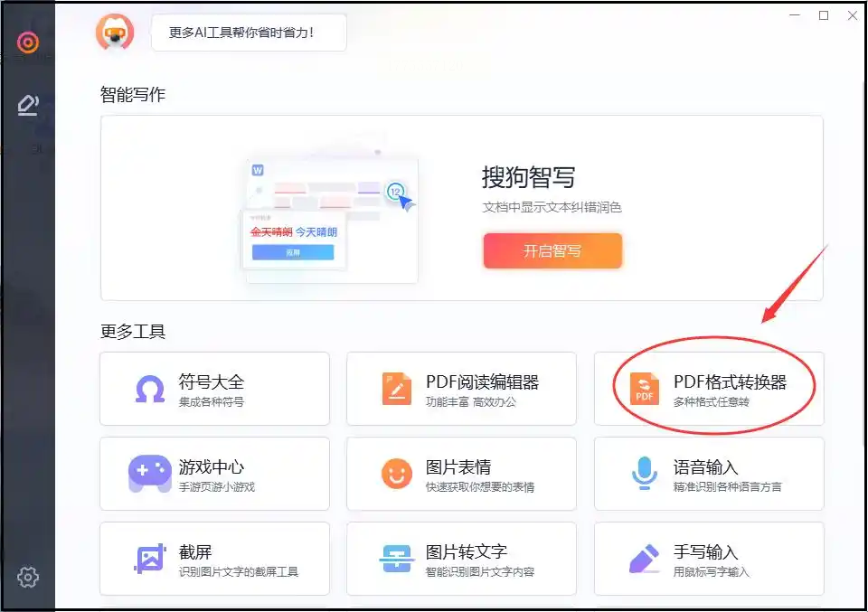The height and width of the screenshot is (612, 868).
Task: Click the 手写输入 pencil icon
Action: pos(645,559)
